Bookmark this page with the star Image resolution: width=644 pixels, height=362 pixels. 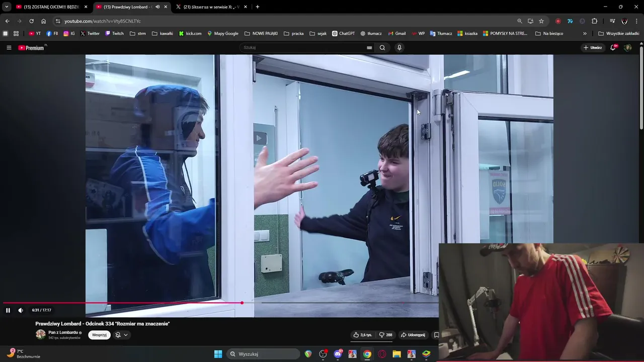(x=541, y=21)
